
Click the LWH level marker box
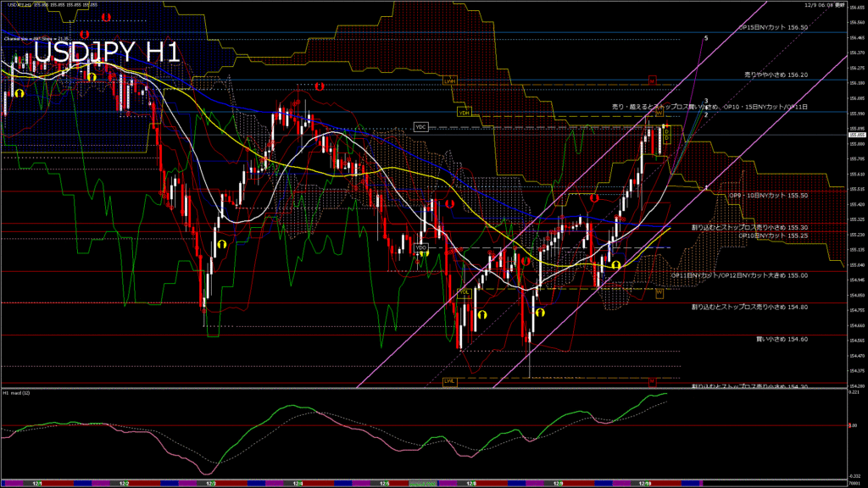click(x=449, y=80)
